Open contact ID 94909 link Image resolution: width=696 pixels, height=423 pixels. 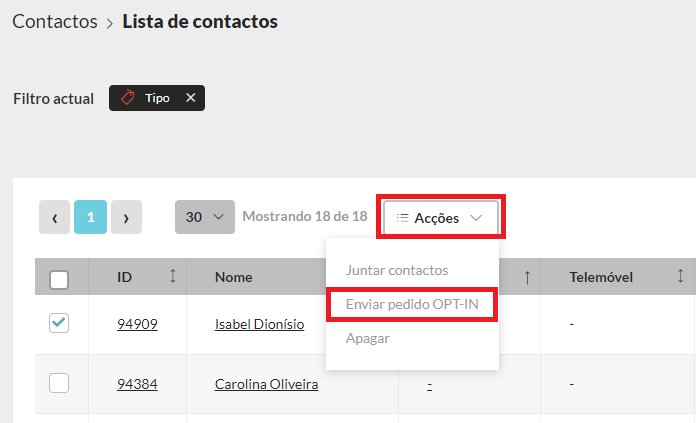click(137, 324)
